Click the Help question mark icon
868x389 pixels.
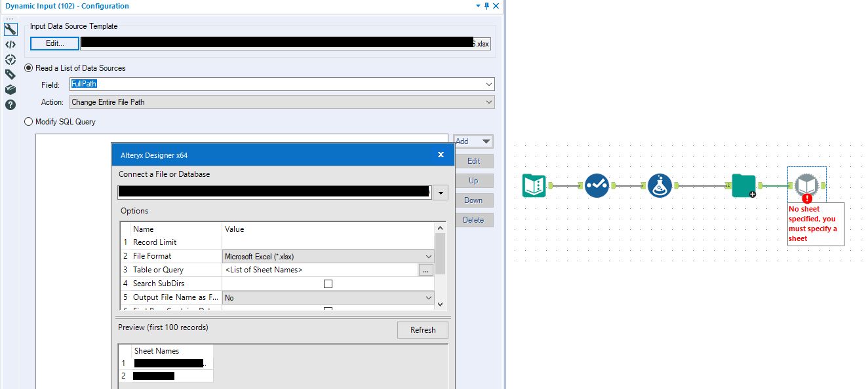pos(10,104)
